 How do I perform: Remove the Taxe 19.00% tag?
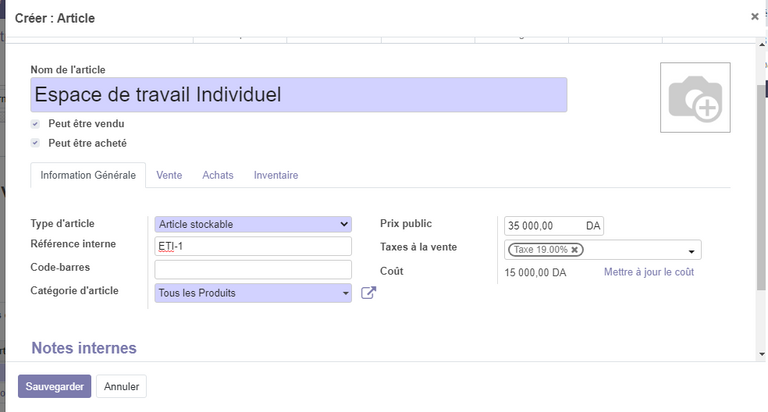point(575,250)
